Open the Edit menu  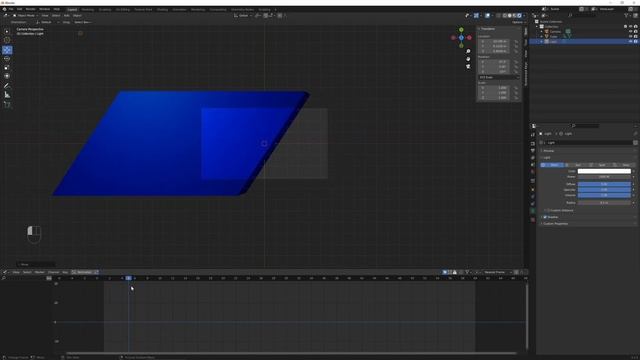[x=20, y=9]
